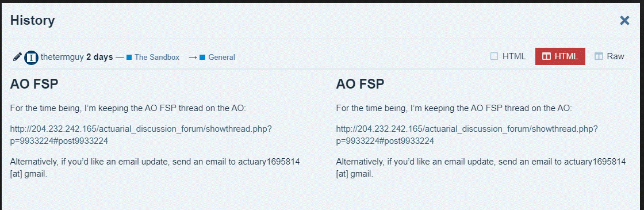Click the left AO FSP heading
This screenshot has width=644, height=210.
(x=34, y=84)
